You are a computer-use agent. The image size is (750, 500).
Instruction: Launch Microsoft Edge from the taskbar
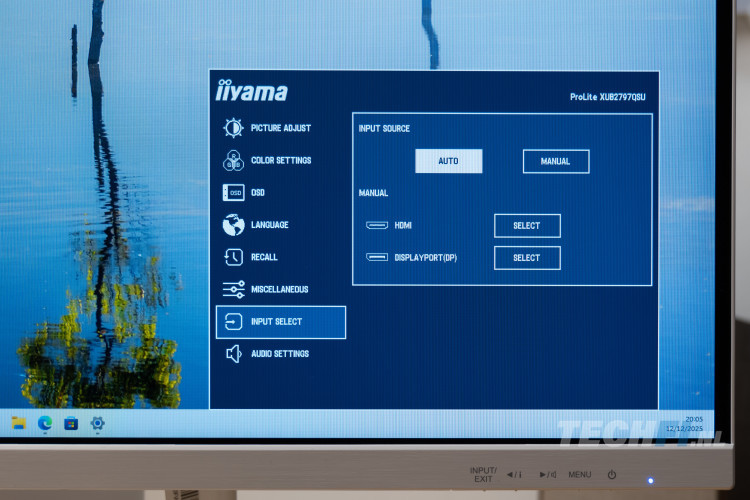(x=45, y=423)
